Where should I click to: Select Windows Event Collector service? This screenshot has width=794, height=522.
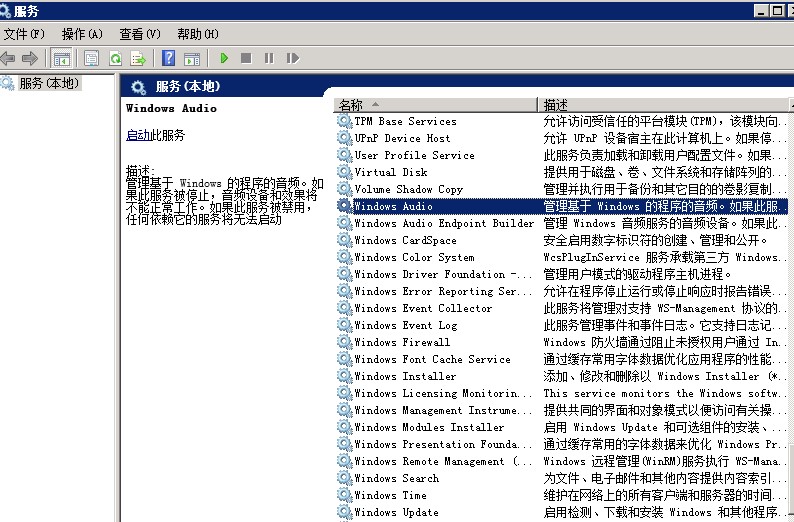pos(561,308)
